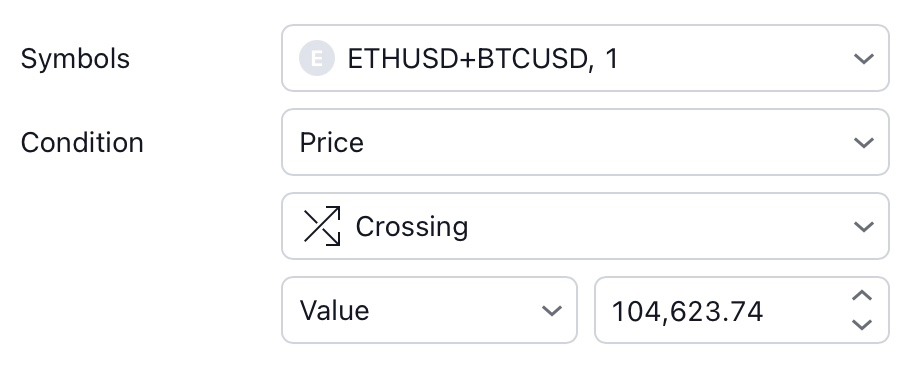Viewport: 924px width, 374px height.
Task: Click the round E symbol logo icon
Action: pos(317,58)
